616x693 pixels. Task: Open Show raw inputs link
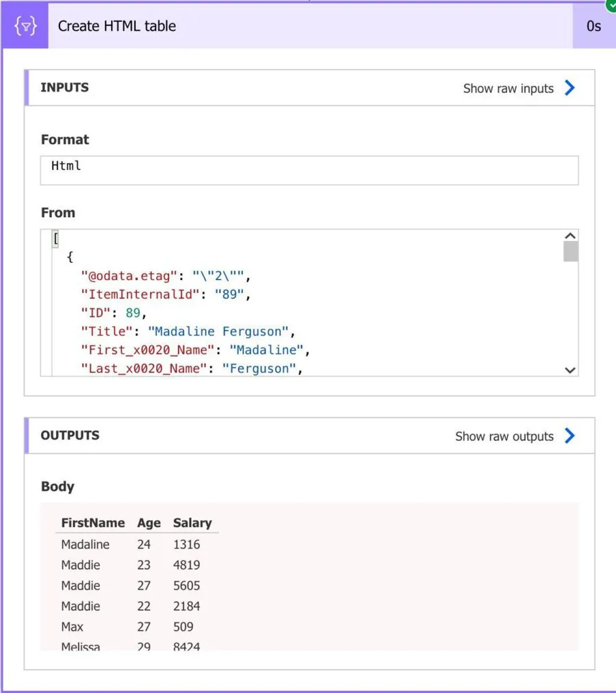[x=508, y=88]
